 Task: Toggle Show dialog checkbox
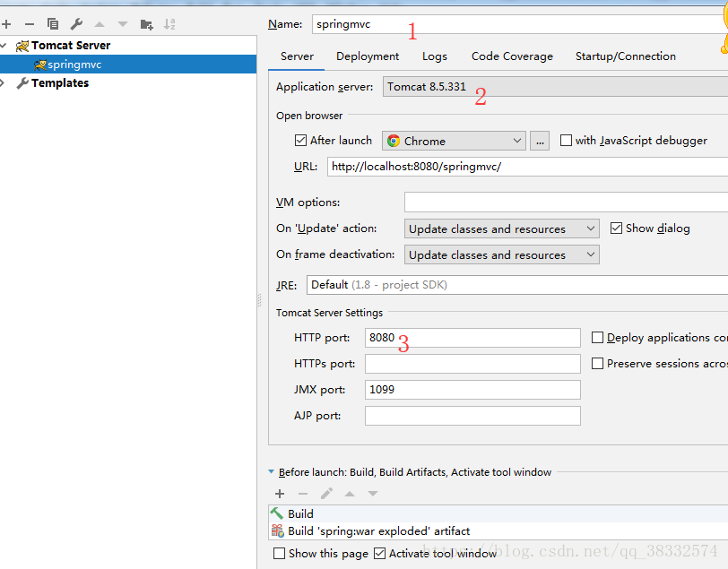[x=616, y=228]
